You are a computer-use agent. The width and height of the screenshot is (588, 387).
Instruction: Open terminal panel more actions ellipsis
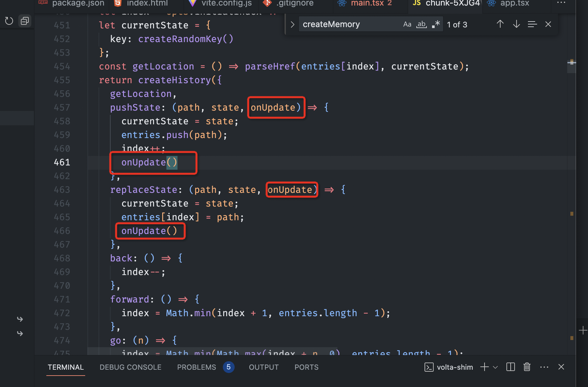click(x=544, y=367)
